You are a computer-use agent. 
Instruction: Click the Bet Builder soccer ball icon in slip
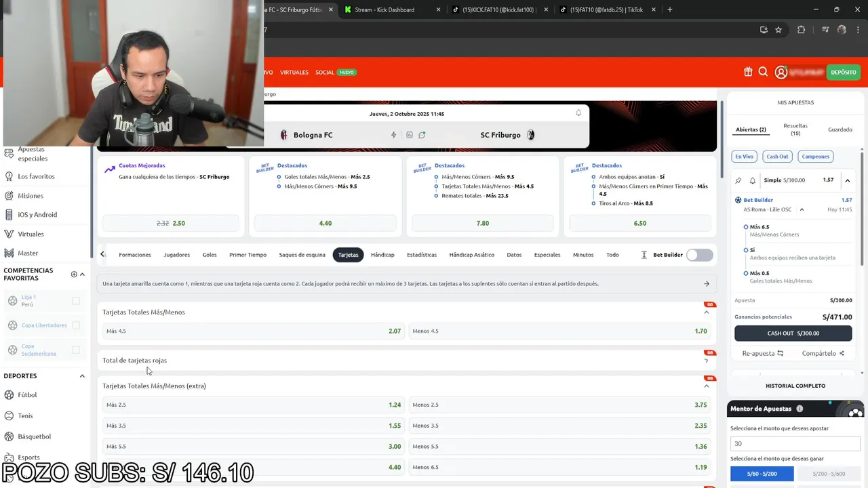pyautogui.click(x=738, y=200)
